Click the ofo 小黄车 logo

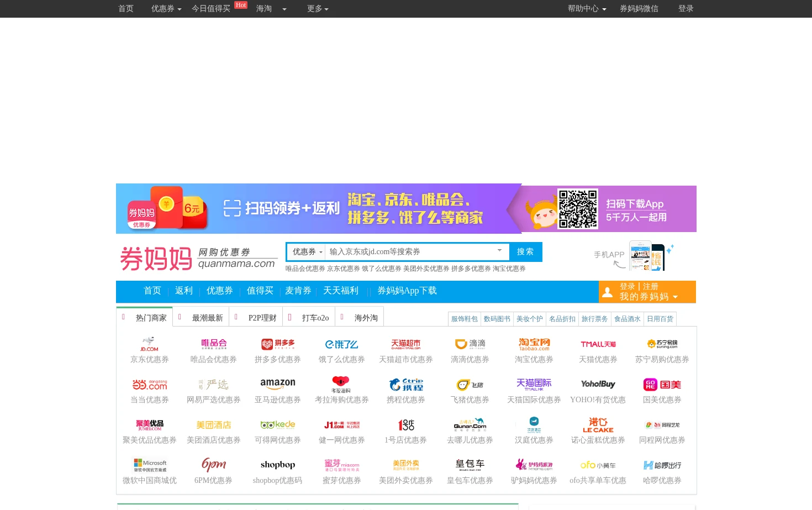tap(598, 465)
